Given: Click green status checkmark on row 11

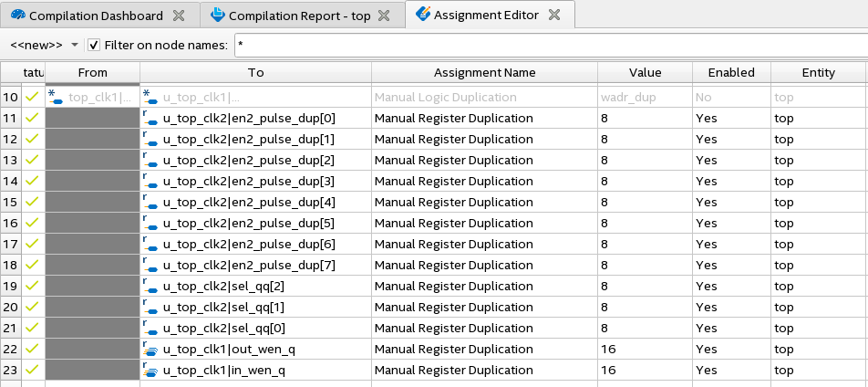Looking at the screenshot, I should pyautogui.click(x=32, y=119).
